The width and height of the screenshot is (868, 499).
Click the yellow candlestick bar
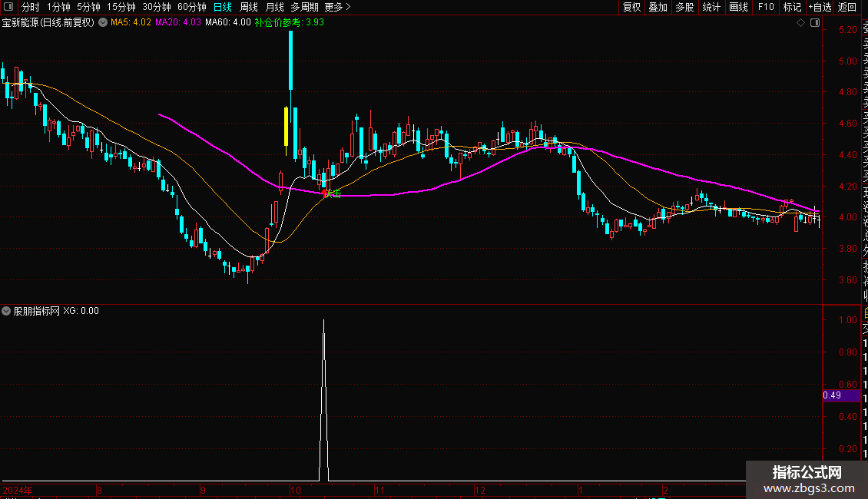286,126
